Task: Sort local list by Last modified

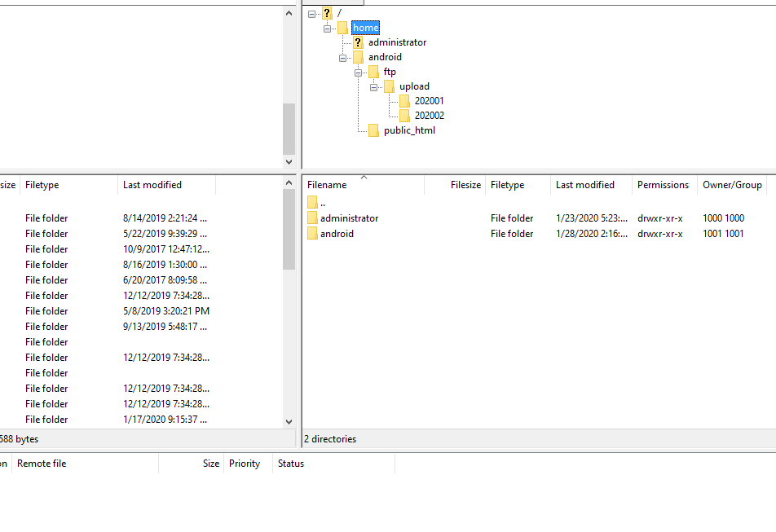Action: (167, 185)
